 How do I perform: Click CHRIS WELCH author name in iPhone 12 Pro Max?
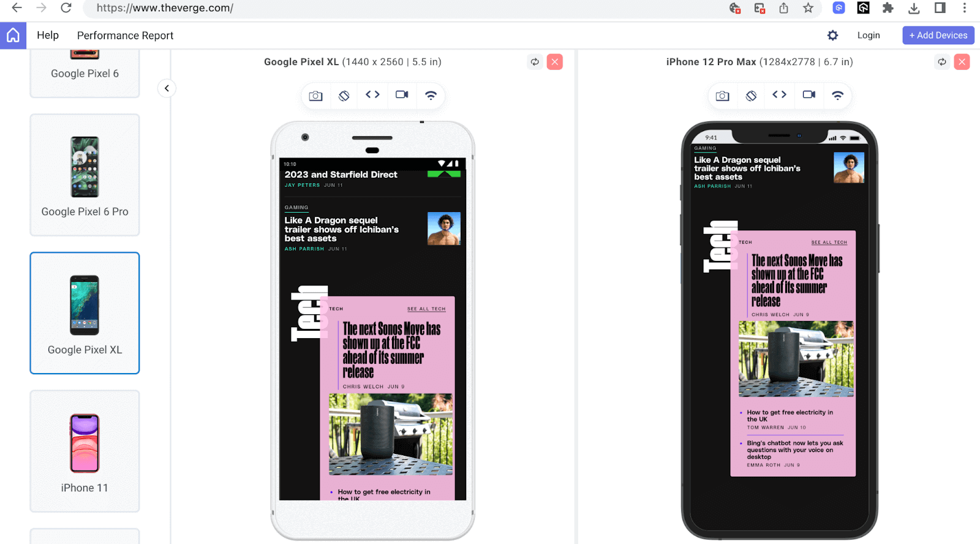pos(771,315)
